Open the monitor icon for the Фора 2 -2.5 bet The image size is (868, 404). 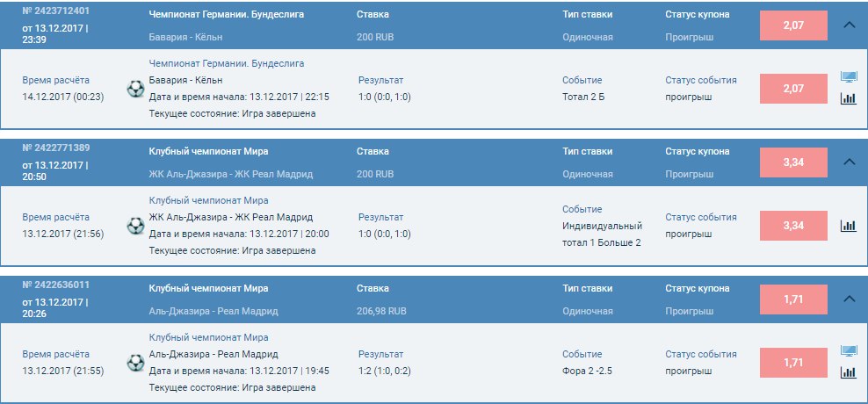pyautogui.click(x=849, y=351)
